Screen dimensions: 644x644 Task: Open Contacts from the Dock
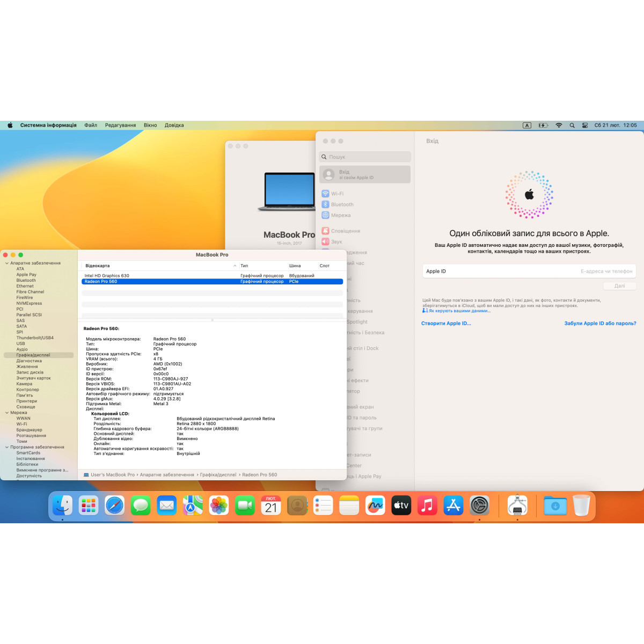pos(297,505)
